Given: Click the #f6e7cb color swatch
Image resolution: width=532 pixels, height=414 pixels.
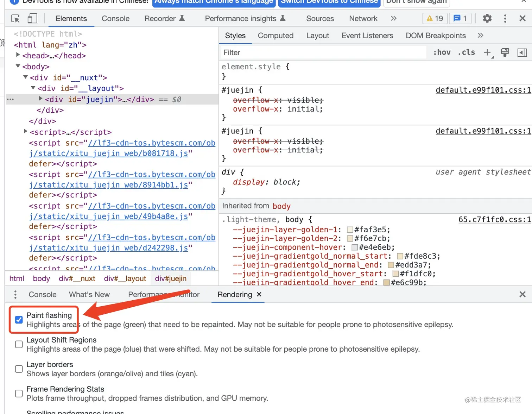Looking at the screenshot, I should pyautogui.click(x=350, y=238).
